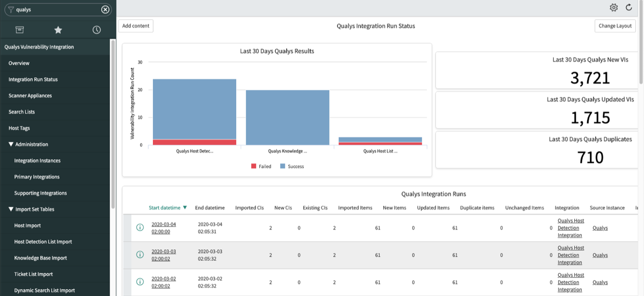The image size is (644, 296).
Task: Open Host Detection Integration link, 2020-03-03 row
Action: 570,255
